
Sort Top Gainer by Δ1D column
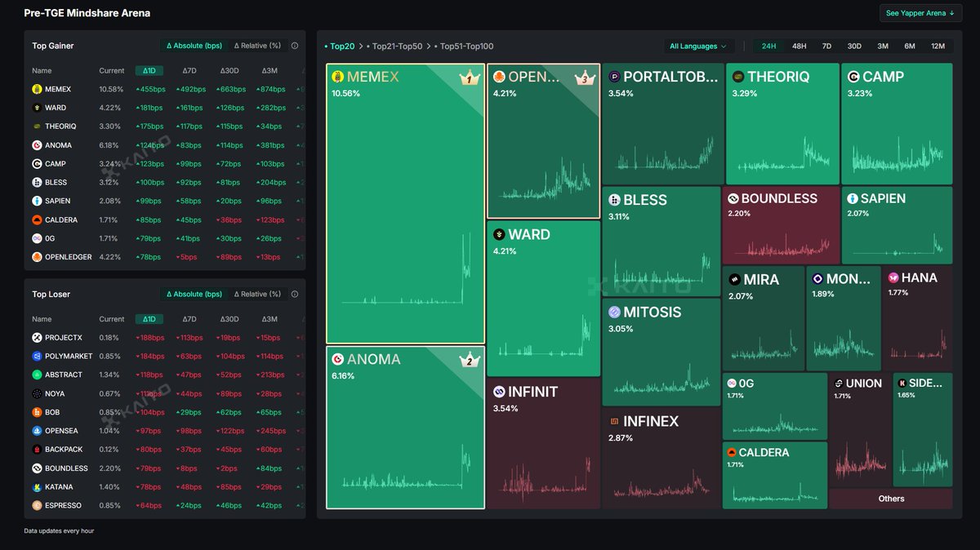(149, 71)
